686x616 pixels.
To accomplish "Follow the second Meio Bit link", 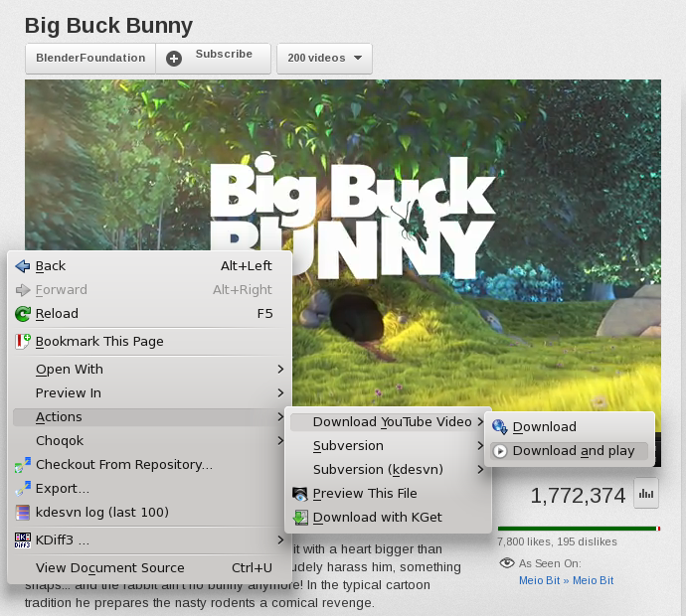I will click(593, 580).
